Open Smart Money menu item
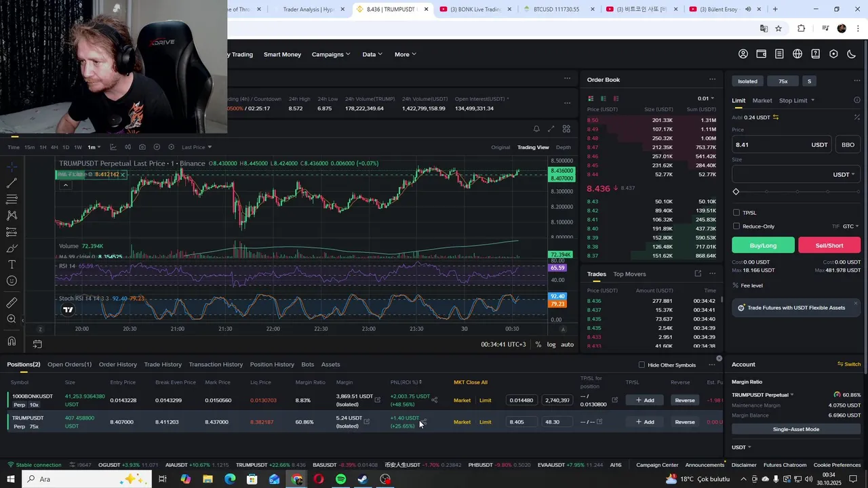Viewport: 868px width, 488px height. point(282,54)
